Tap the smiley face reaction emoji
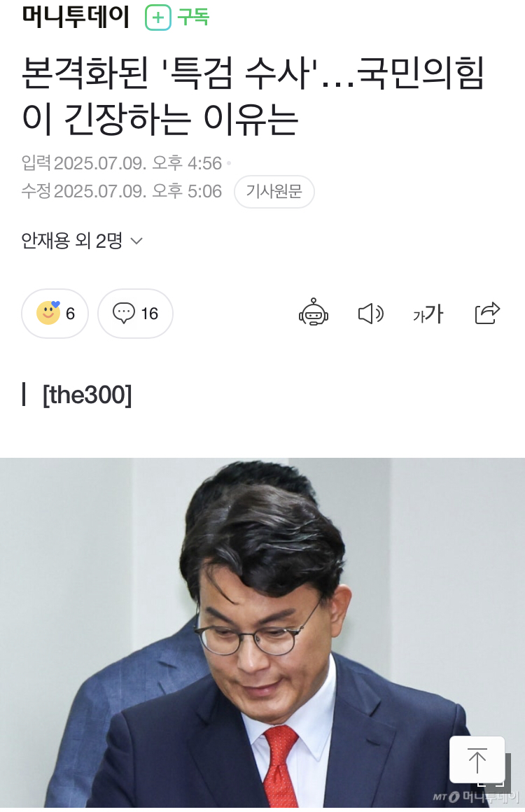525x812 pixels. tap(48, 313)
